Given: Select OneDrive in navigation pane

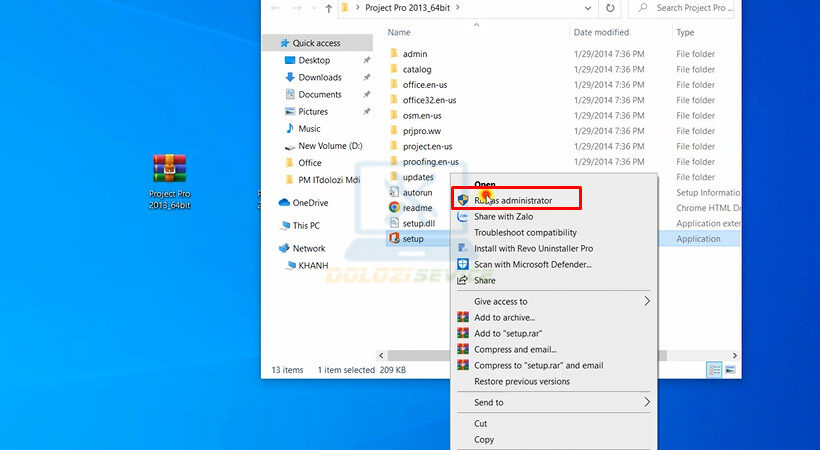Looking at the screenshot, I should 310,202.
